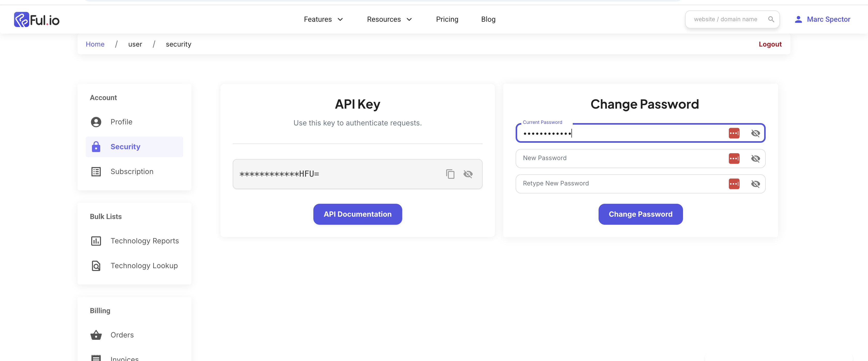Click password manager icon in Current Password field

point(734,133)
